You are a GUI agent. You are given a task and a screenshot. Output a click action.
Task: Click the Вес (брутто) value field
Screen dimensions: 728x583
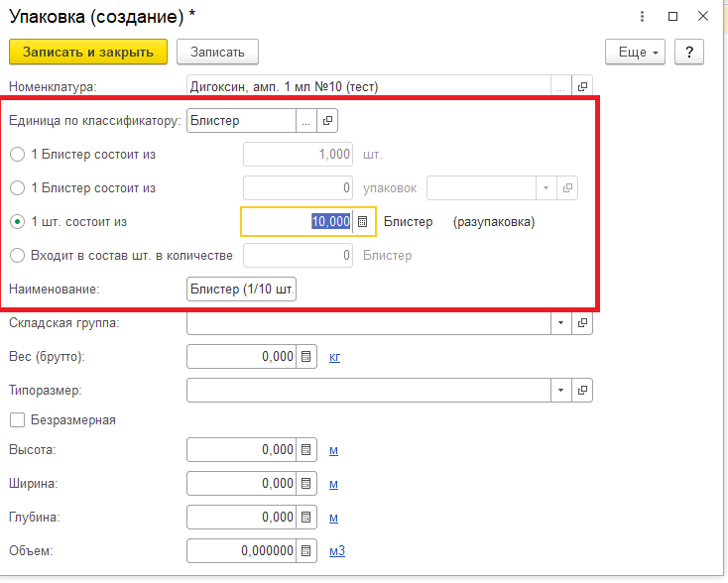pyautogui.click(x=241, y=357)
